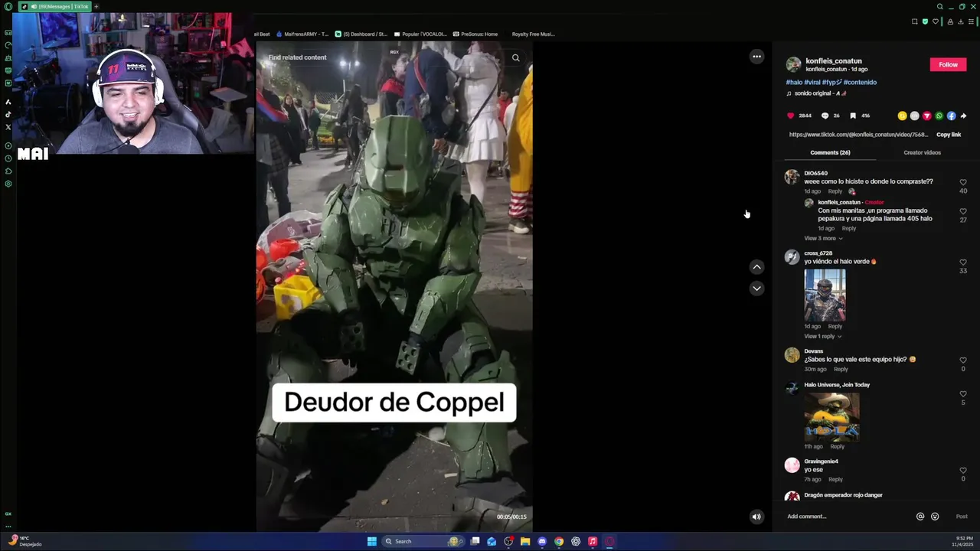This screenshot has width=980, height=551.
Task: Like cross_6728's comment
Action: [963, 262]
